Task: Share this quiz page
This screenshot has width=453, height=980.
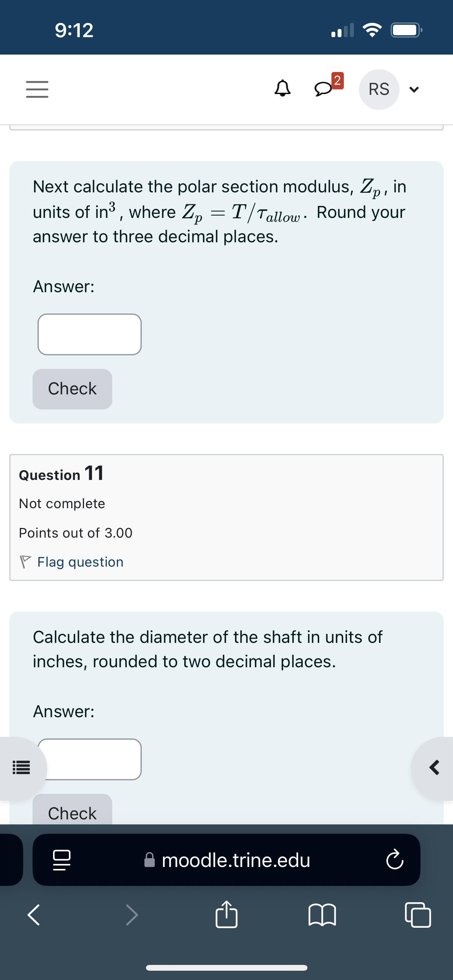Action: coord(227,915)
